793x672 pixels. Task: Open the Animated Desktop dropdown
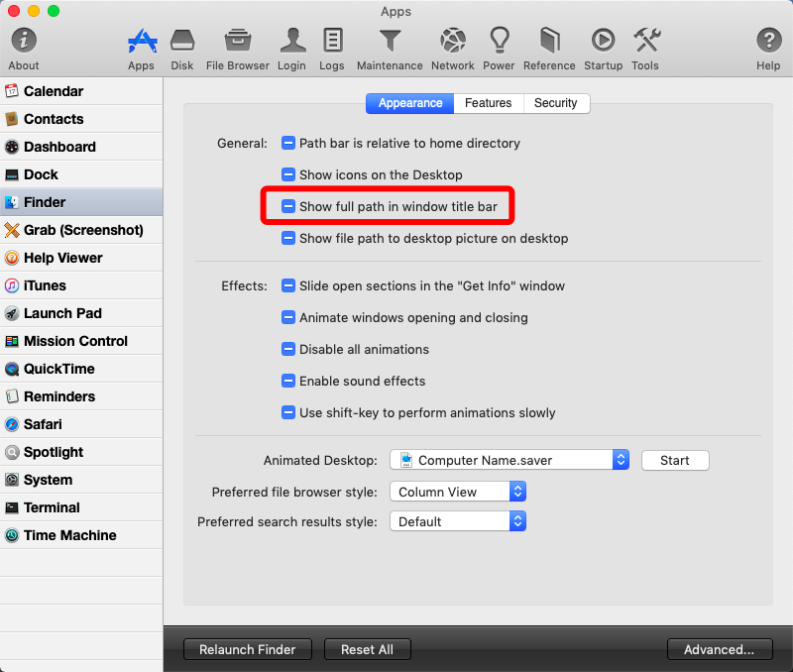tap(510, 460)
